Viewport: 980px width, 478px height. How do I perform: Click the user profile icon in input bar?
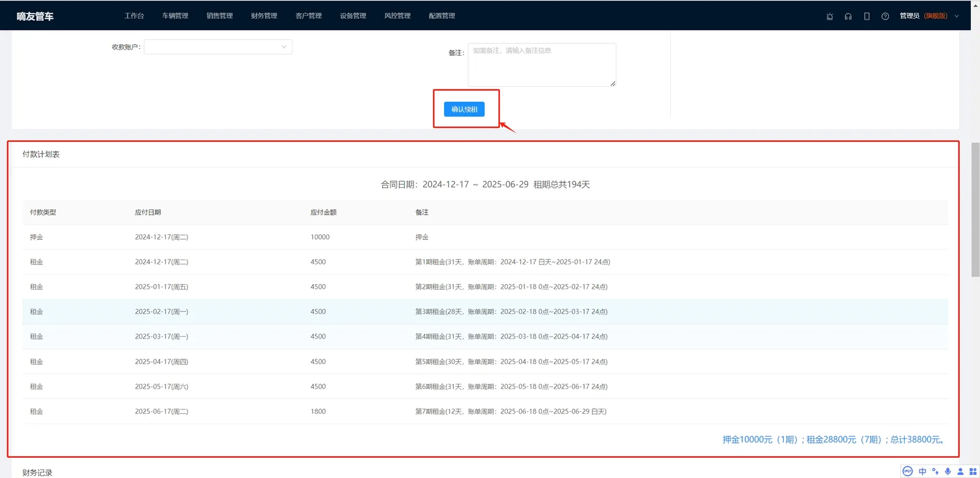[x=960, y=471]
